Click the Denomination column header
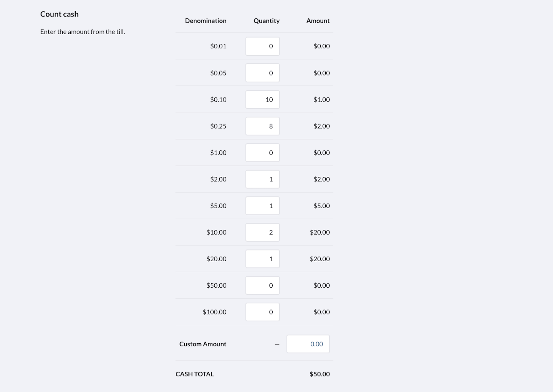Viewport: 553px width, 392px height. tap(206, 21)
